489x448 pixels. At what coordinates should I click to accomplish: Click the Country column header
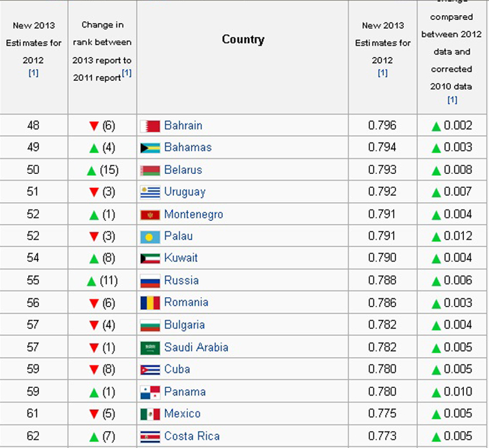pos(243,39)
